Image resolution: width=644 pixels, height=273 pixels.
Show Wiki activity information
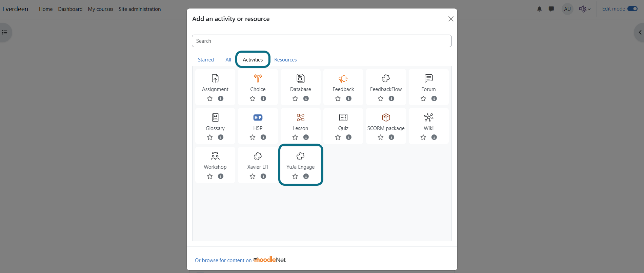click(434, 137)
